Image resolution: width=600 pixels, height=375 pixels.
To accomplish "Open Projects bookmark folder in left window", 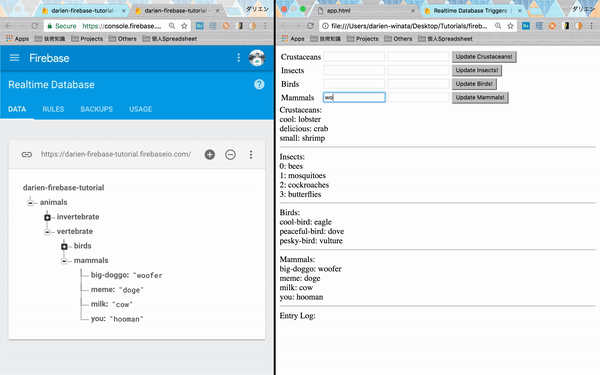I will 87,39.
